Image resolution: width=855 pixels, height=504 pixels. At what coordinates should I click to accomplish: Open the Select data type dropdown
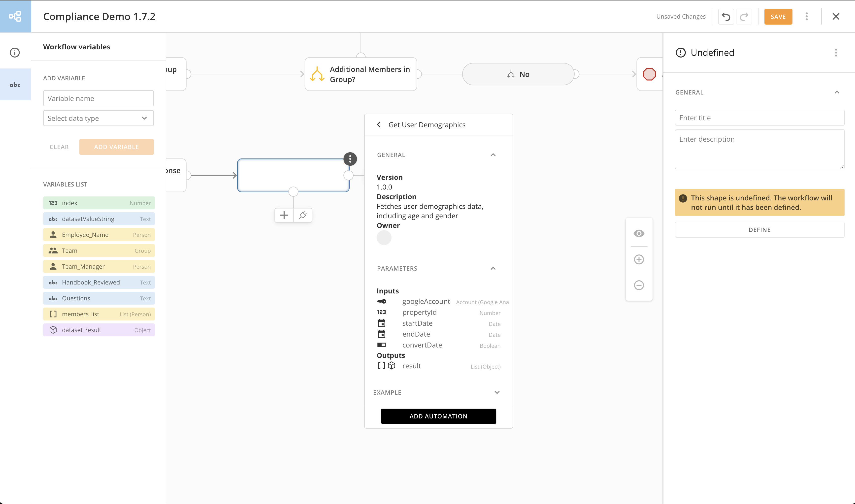point(98,118)
